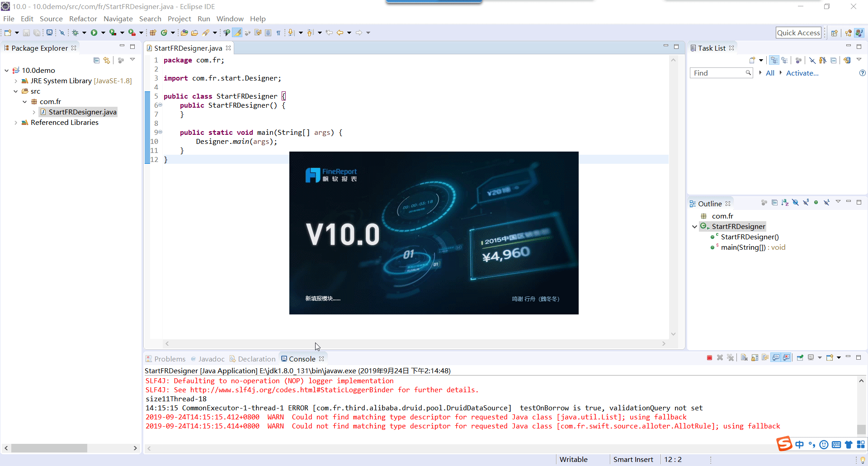Open the Debug button dropdown arrow
Viewport: 868px width, 466px height.
pyautogui.click(x=84, y=33)
